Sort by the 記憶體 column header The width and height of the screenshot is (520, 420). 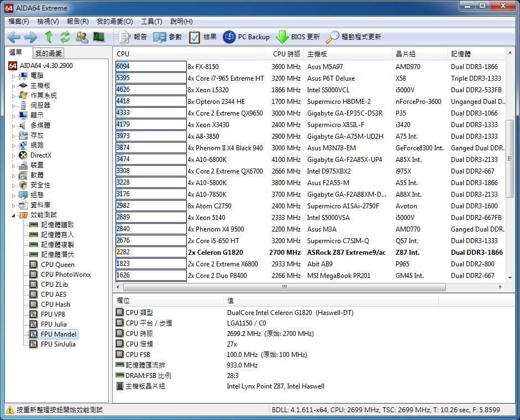pos(476,54)
